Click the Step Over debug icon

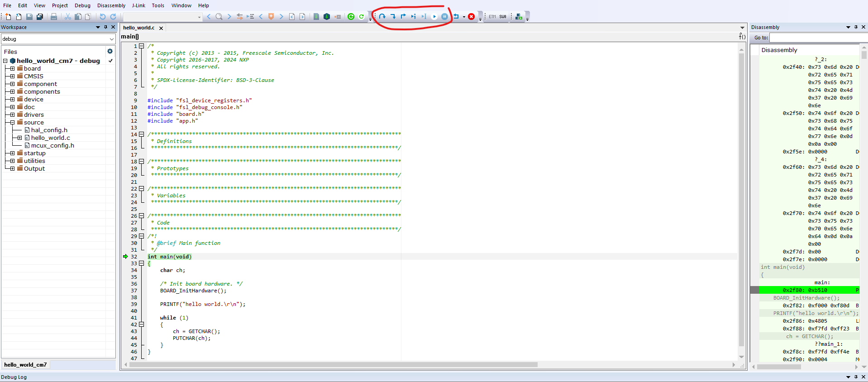point(382,17)
